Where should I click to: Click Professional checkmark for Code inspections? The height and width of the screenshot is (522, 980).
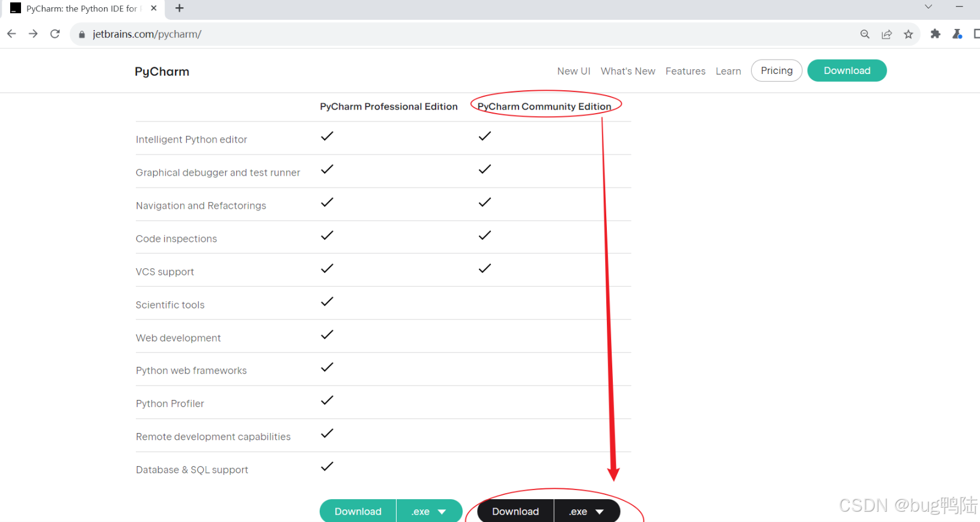click(x=327, y=235)
